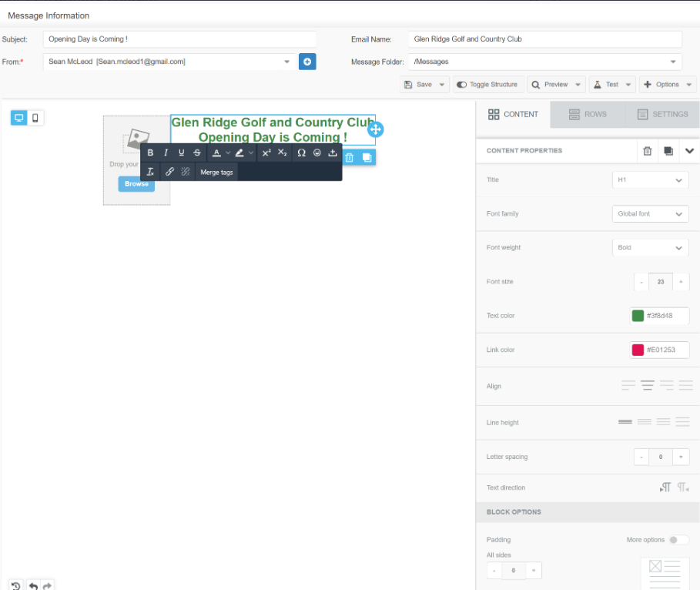
Task: Increase letter spacing with plus
Action: [681, 457]
